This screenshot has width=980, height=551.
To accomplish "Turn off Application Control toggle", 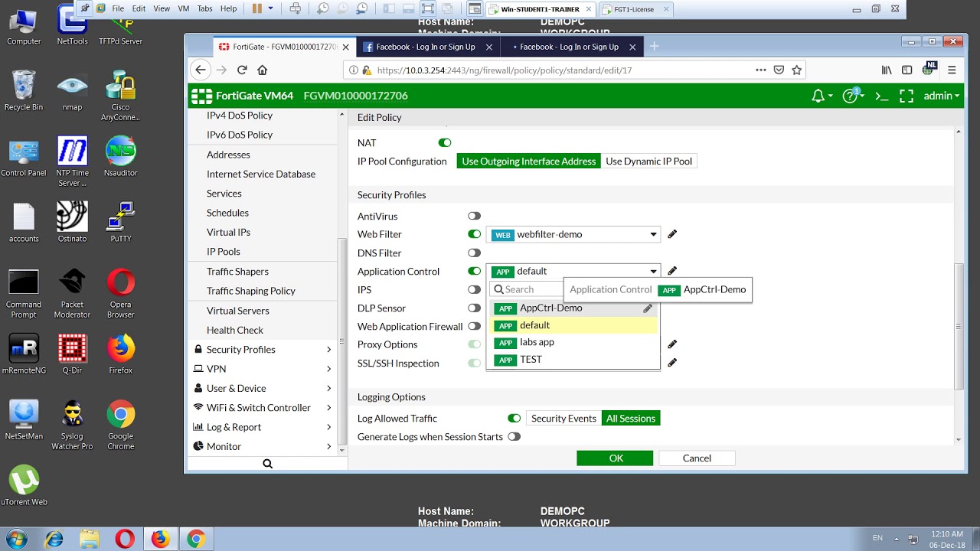I will point(475,271).
